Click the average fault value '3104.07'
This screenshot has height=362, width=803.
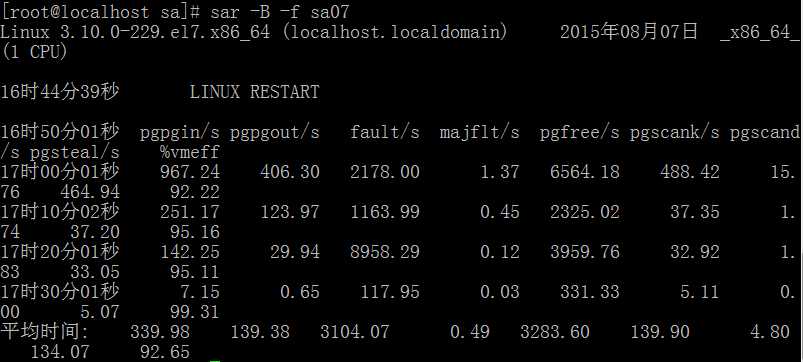coord(355,332)
